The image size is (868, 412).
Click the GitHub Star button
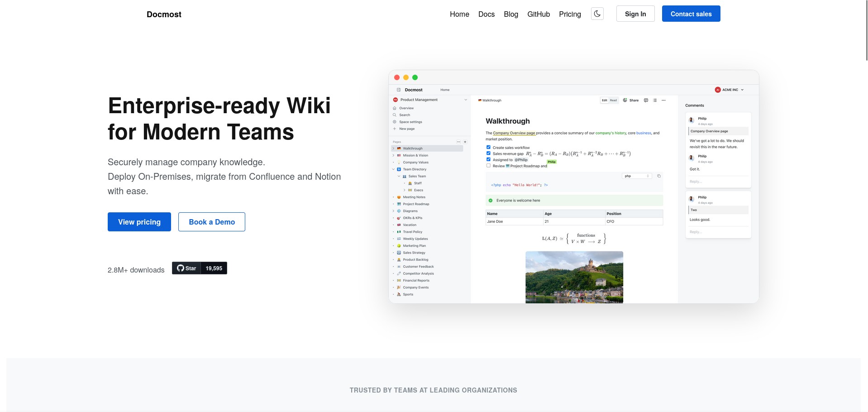(186, 268)
